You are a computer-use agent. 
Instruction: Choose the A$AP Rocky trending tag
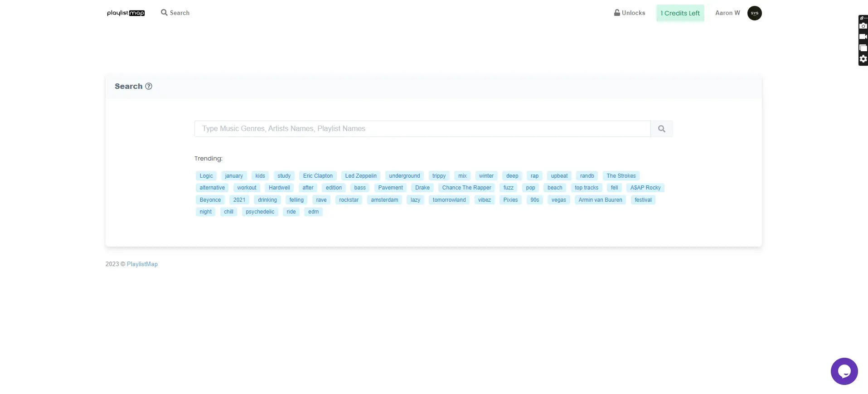coord(645,188)
